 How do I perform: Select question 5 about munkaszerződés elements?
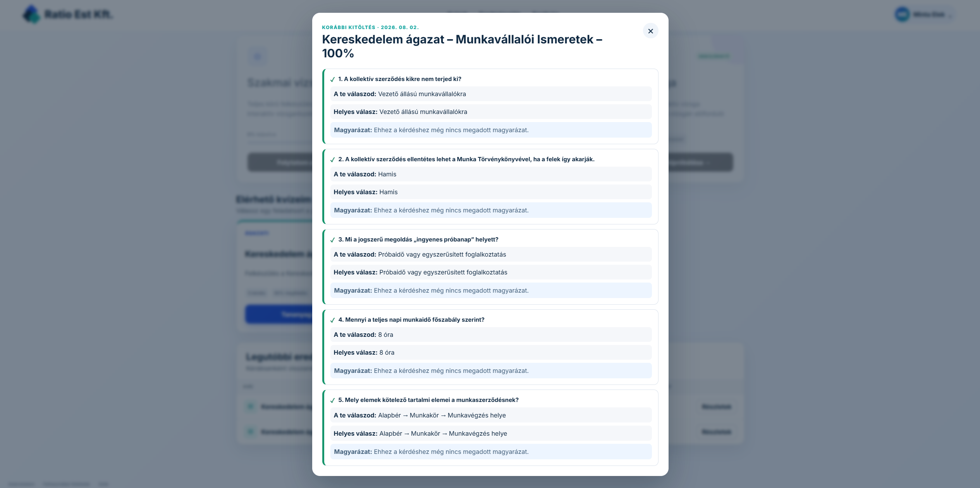428,400
